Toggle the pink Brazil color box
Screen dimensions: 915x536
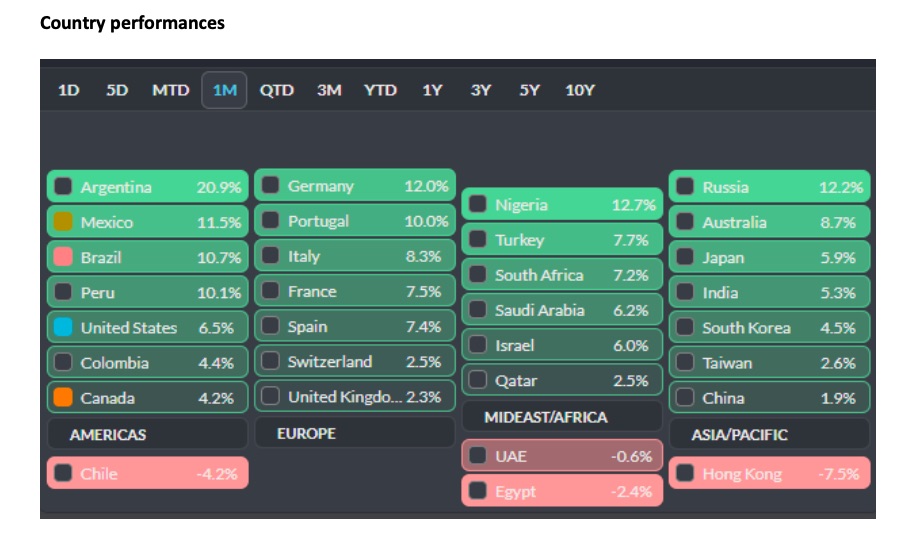(x=63, y=257)
